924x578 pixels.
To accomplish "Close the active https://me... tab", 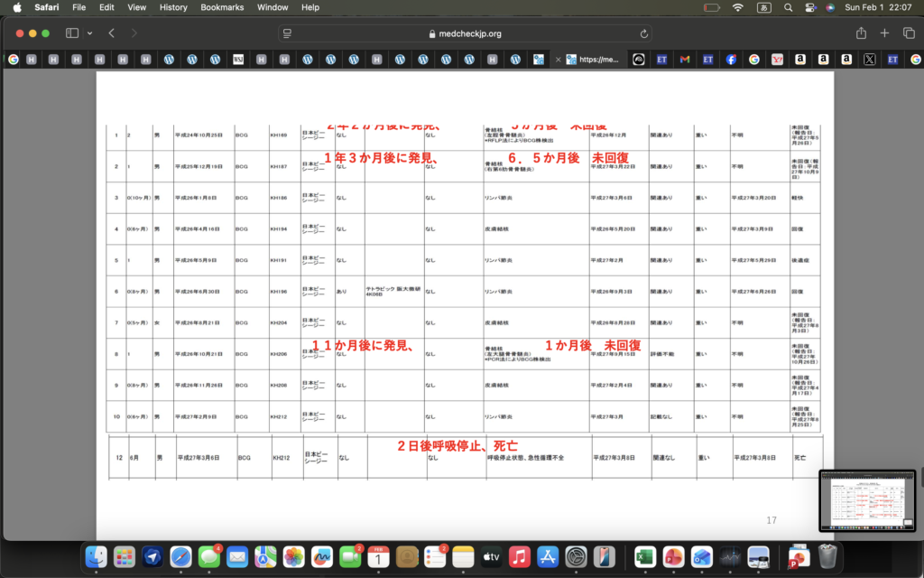I will pos(559,60).
